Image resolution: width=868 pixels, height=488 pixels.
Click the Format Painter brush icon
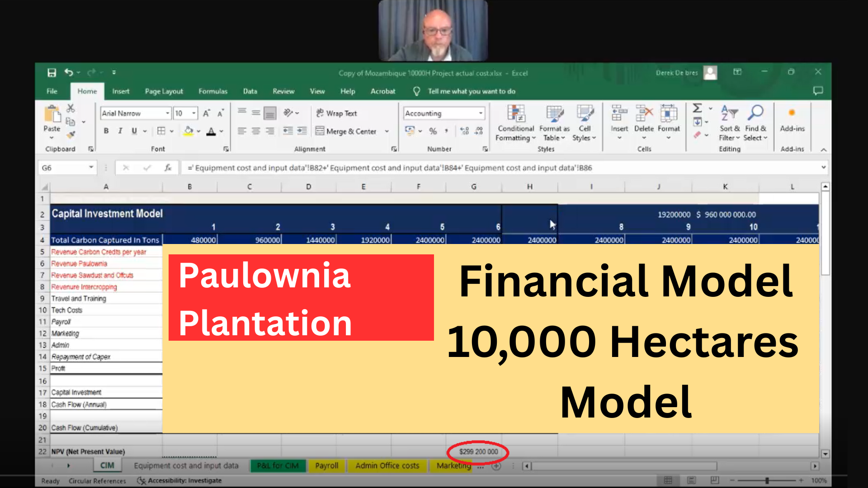click(x=71, y=135)
